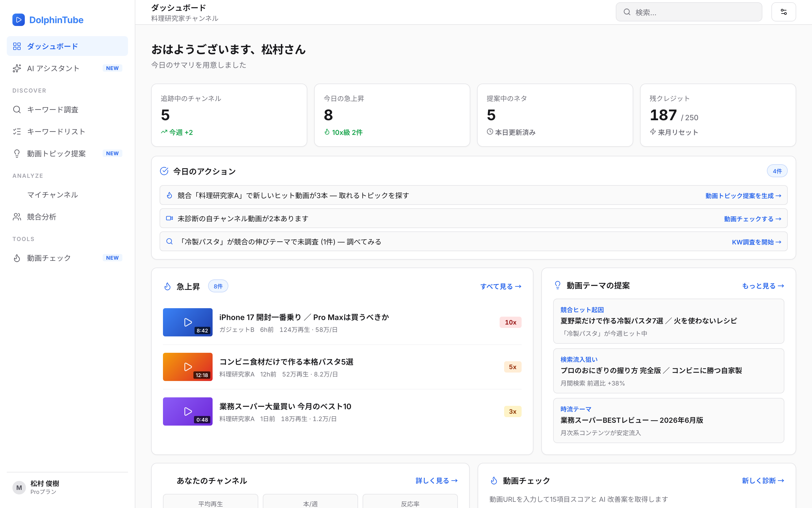Click the trend arrow icon next to 今週 +2
The image size is (812, 508).
pos(164,132)
